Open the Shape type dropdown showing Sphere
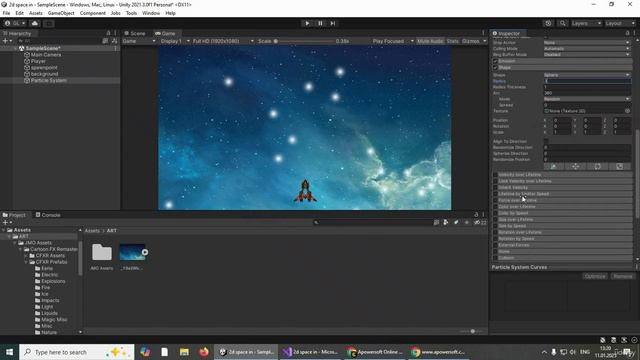Image resolution: width=640 pixels, height=360 pixels. (587, 75)
